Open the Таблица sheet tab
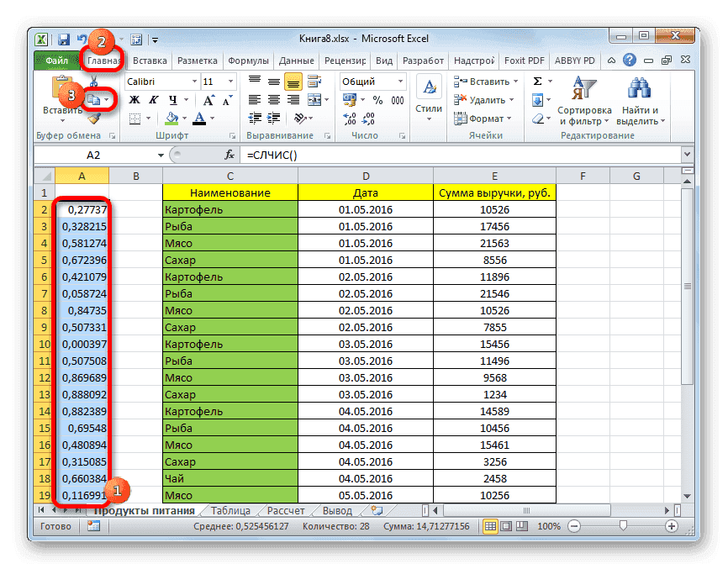 (x=232, y=509)
